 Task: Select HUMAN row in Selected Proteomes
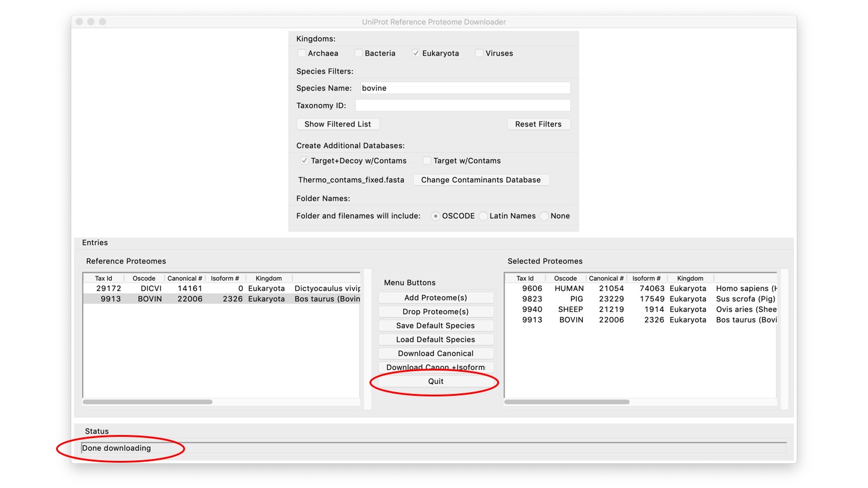pos(640,289)
